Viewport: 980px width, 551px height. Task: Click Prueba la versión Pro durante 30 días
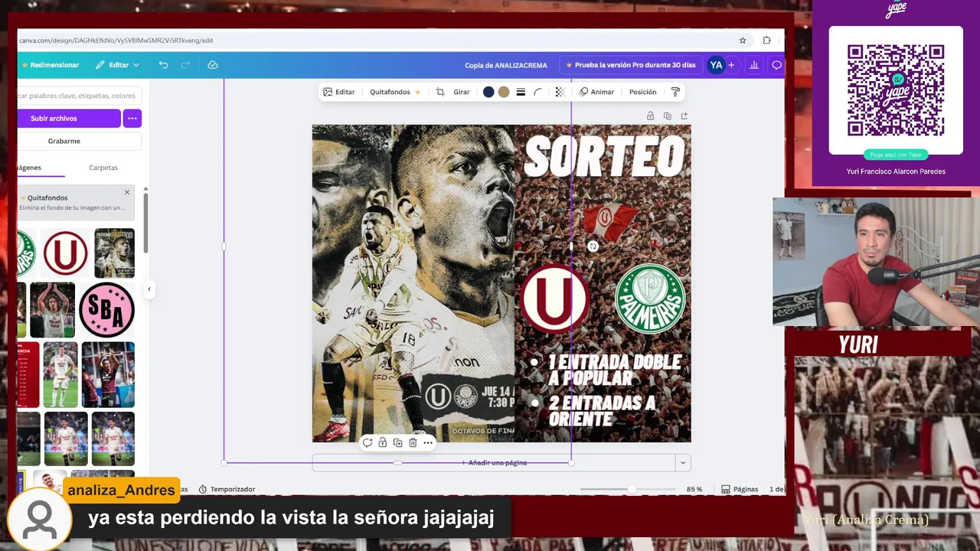[x=630, y=65]
